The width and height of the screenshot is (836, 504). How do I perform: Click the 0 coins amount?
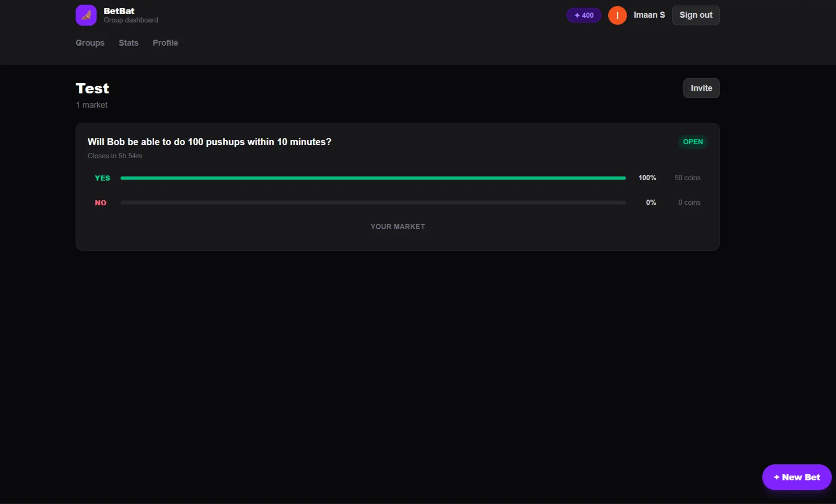coord(689,203)
